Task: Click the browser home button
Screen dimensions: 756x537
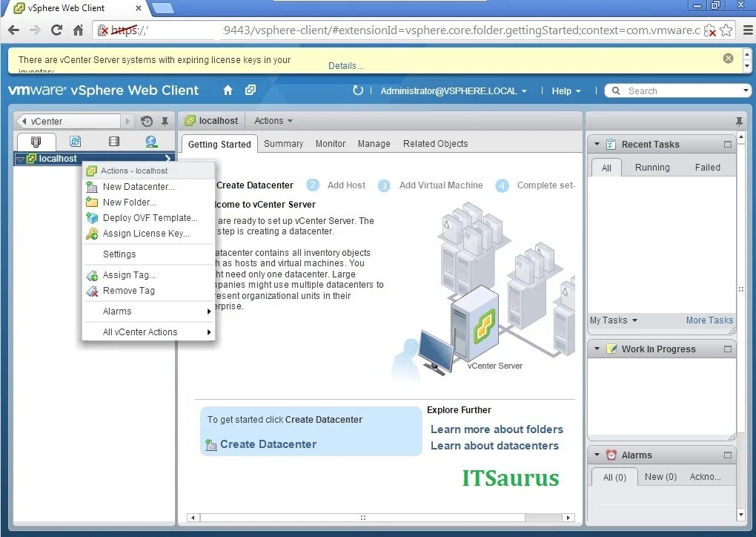Action: [x=78, y=30]
